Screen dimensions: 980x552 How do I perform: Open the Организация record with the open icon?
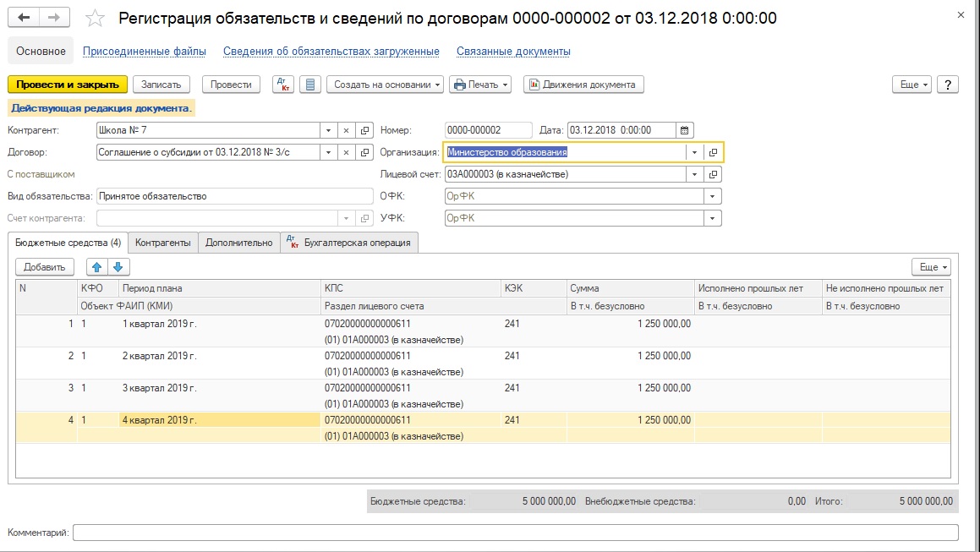click(713, 152)
